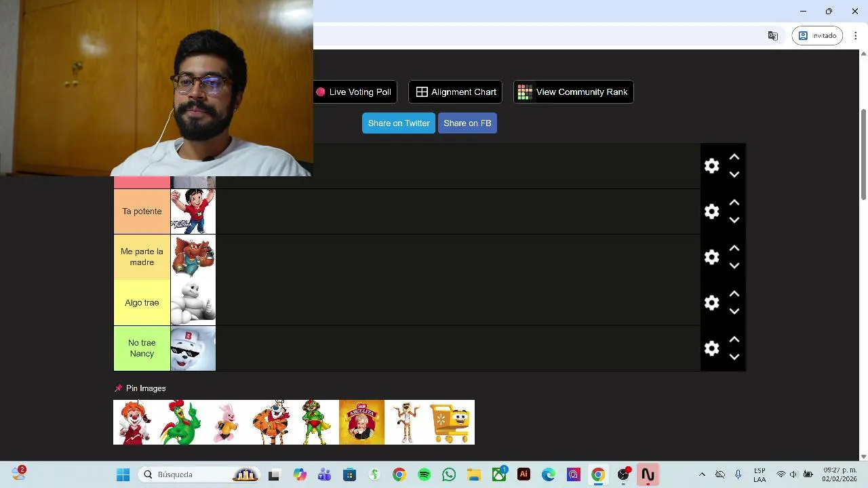Open Adobe Illustrator from the taskbar

click(x=524, y=474)
